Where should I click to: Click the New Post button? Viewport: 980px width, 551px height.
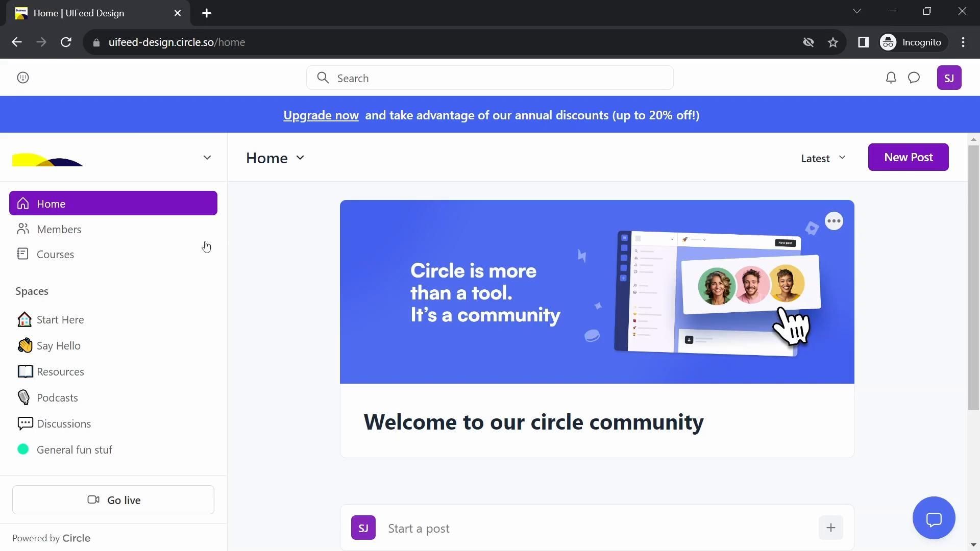coord(908,158)
